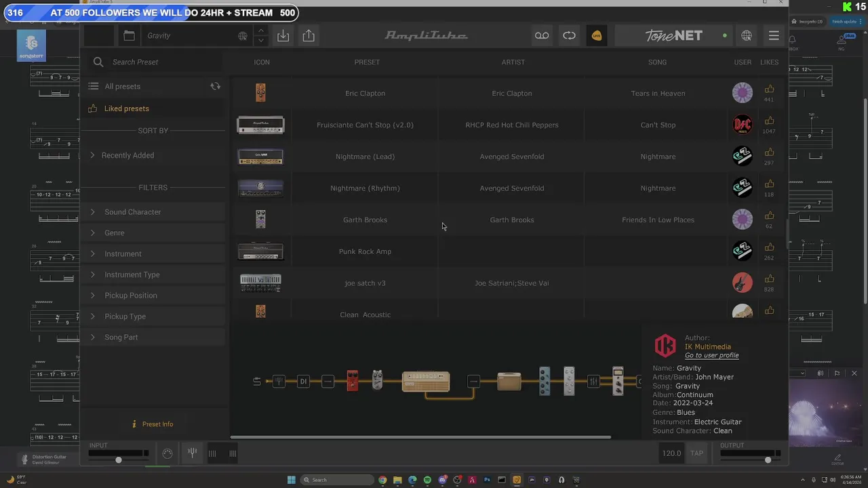Toggle the looper icon
Screen dimensions: 868x488
[x=569, y=36]
